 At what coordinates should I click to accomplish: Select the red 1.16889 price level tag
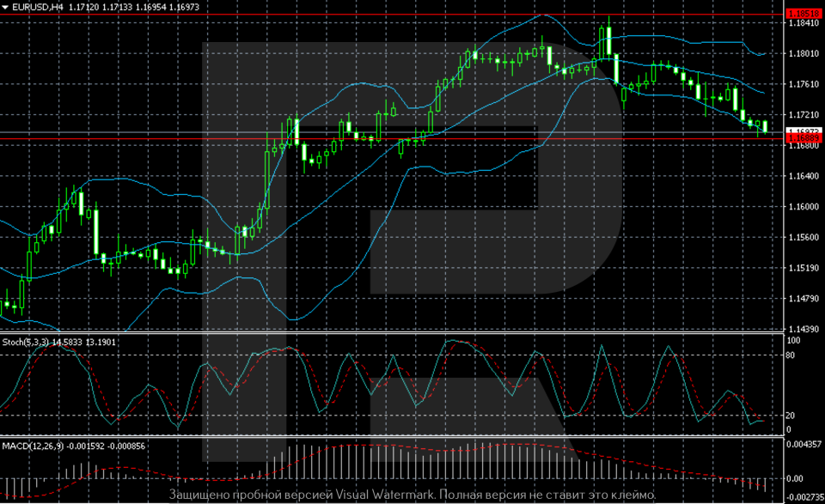[x=804, y=138]
